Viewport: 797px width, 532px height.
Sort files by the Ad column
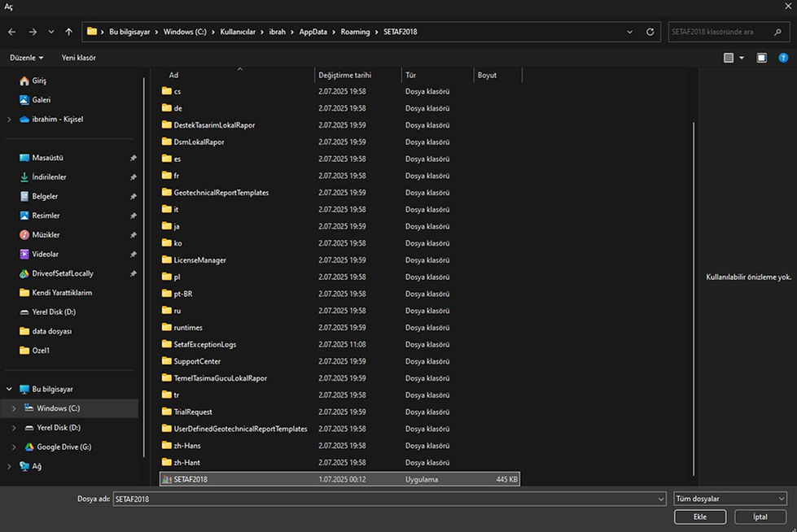tap(174, 75)
